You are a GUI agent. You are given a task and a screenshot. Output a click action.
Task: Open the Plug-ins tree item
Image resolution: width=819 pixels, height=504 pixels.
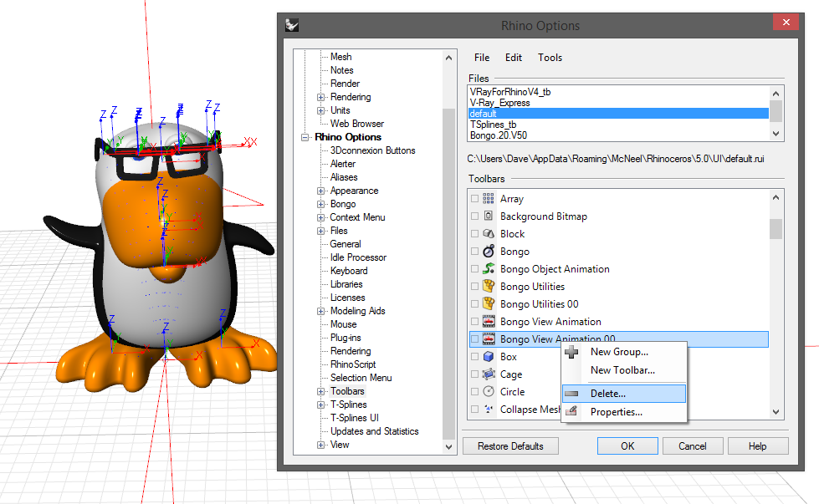click(346, 338)
